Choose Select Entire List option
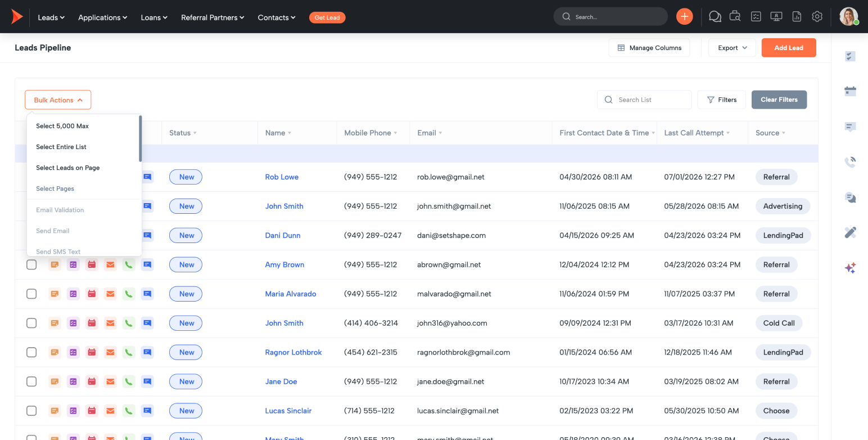This screenshot has height=440, width=868. [x=61, y=147]
